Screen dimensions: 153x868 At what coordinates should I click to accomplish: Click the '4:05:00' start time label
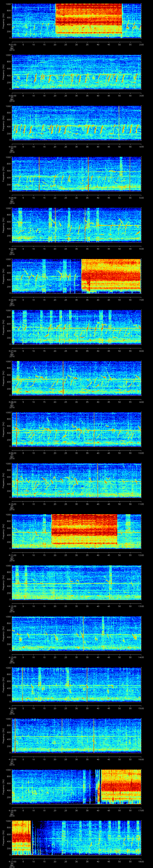click(x=12, y=248)
